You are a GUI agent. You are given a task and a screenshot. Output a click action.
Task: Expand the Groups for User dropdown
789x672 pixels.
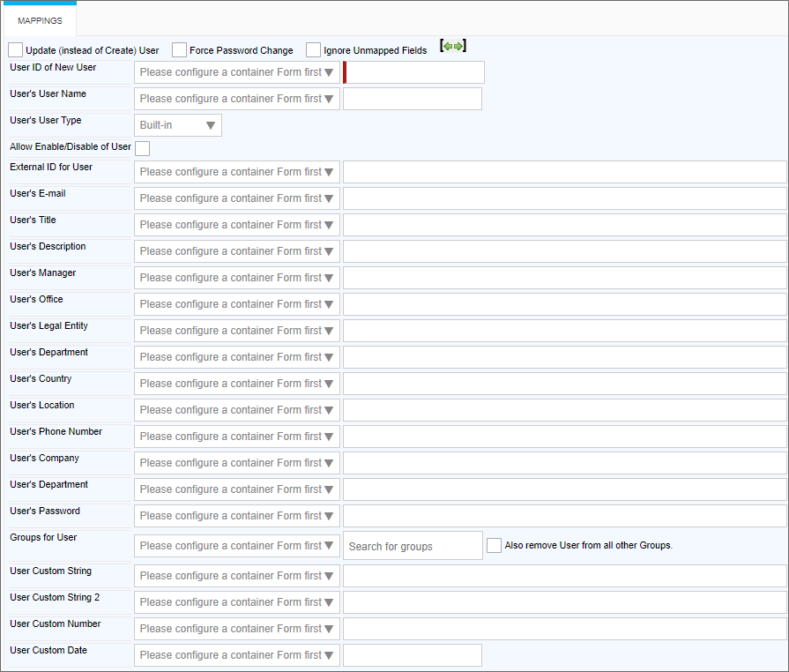click(236, 546)
